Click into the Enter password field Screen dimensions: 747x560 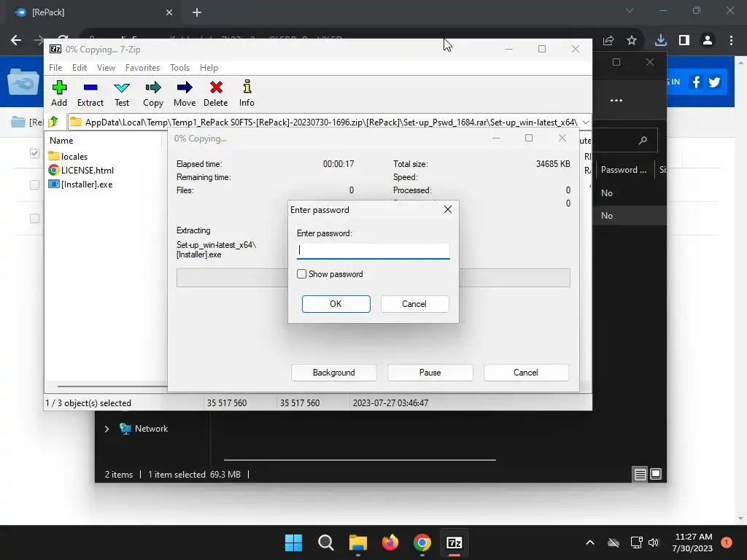click(373, 251)
